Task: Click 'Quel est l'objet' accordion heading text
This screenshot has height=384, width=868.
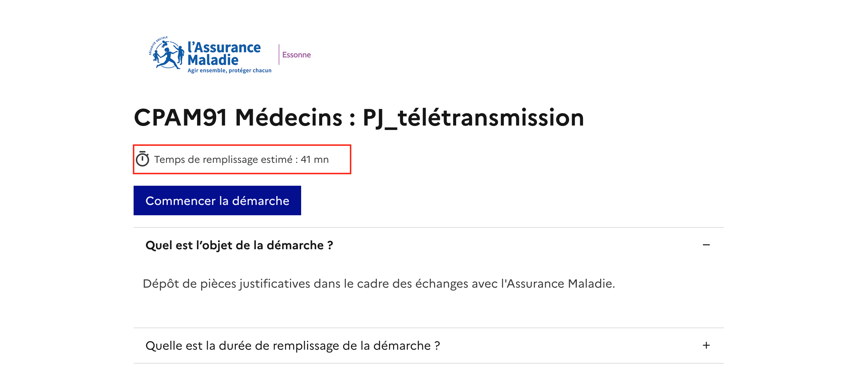Action: click(x=239, y=245)
